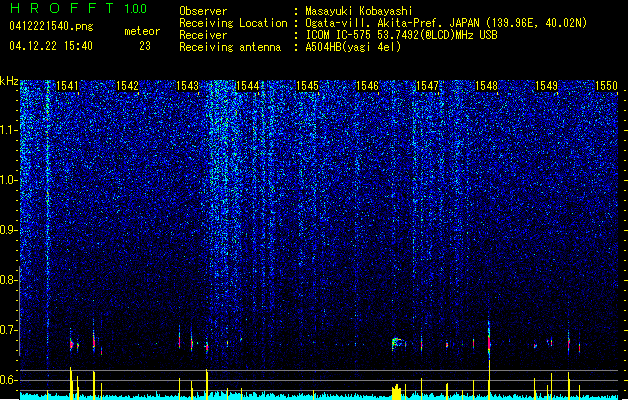Click the strong meteor echo just after the 1548 marker
This screenshot has width=629, height=400.
(489, 339)
